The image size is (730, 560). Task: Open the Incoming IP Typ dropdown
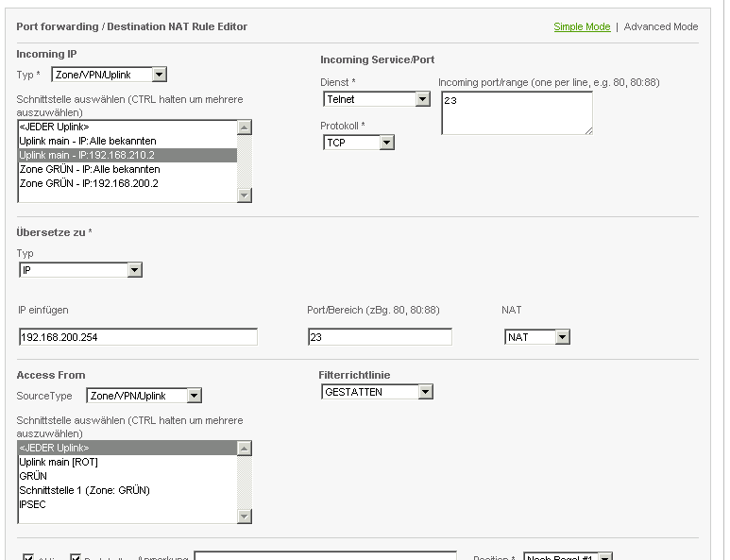tap(109, 75)
